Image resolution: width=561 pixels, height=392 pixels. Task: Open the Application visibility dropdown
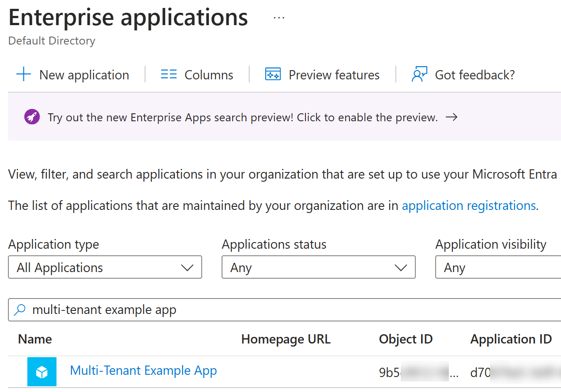click(x=498, y=267)
